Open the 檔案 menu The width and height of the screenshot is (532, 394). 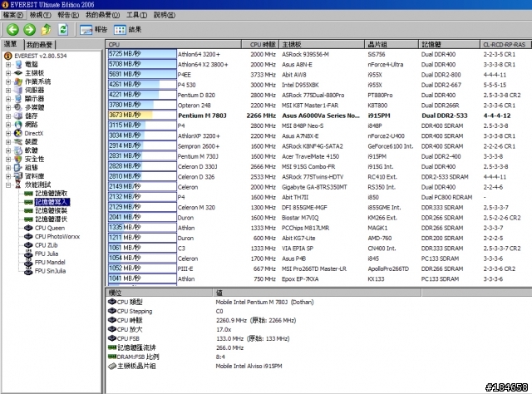tap(13, 15)
